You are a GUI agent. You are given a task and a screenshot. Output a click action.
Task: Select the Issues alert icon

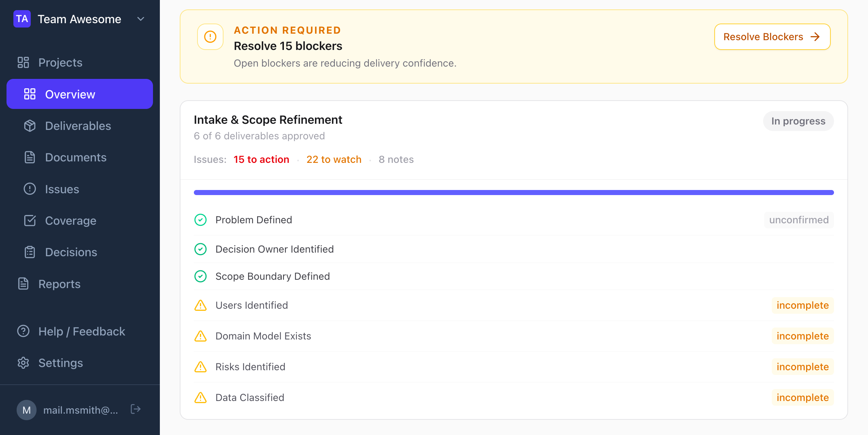click(30, 189)
